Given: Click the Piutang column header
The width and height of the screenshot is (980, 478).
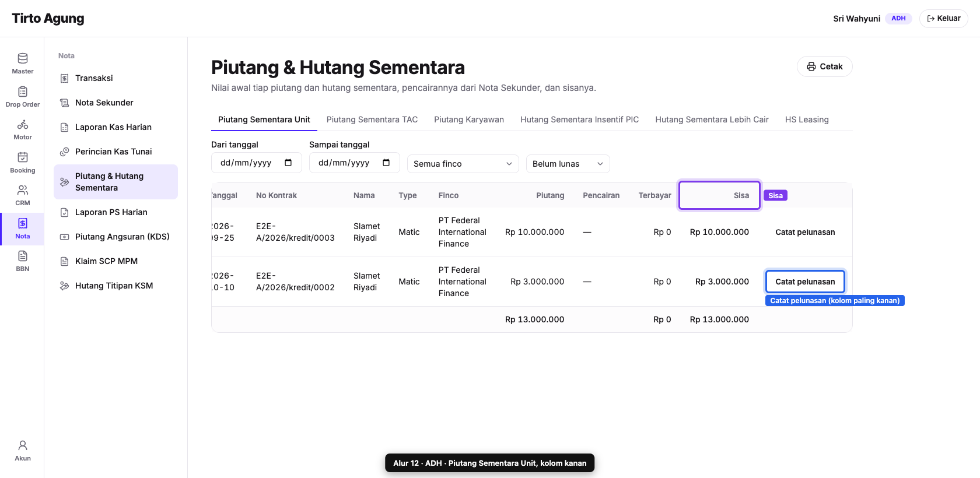Looking at the screenshot, I should point(550,195).
